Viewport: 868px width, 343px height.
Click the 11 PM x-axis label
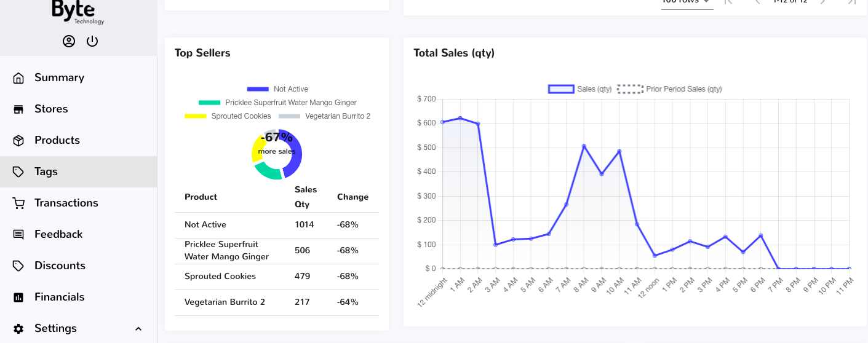click(845, 285)
